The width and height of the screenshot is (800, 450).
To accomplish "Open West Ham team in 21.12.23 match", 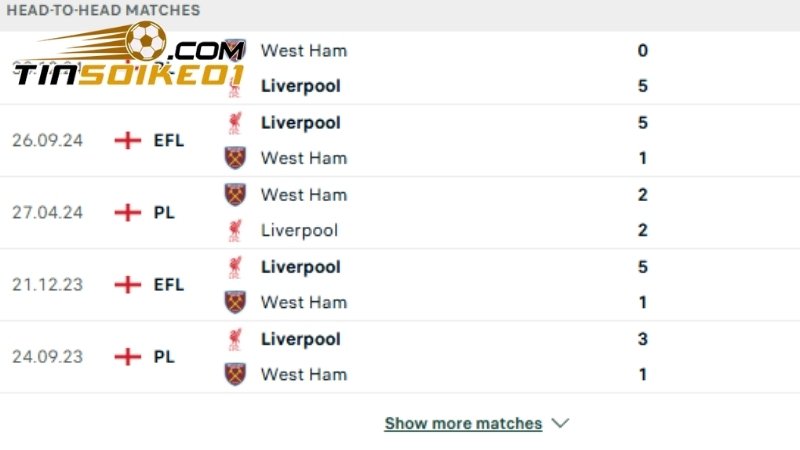I will [303, 302].
